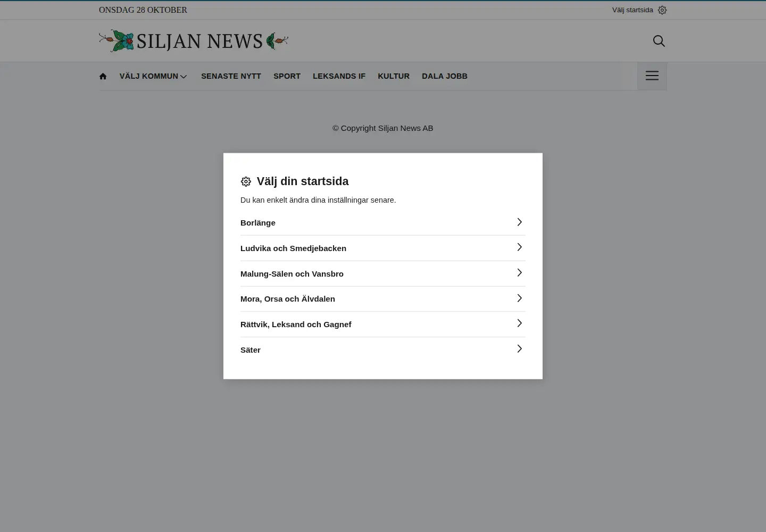The height and width of the screenshot is (532, 766).
Task: Click the arrow for Mora, Orsa och Älvdalen
Action: click(520, 298)
